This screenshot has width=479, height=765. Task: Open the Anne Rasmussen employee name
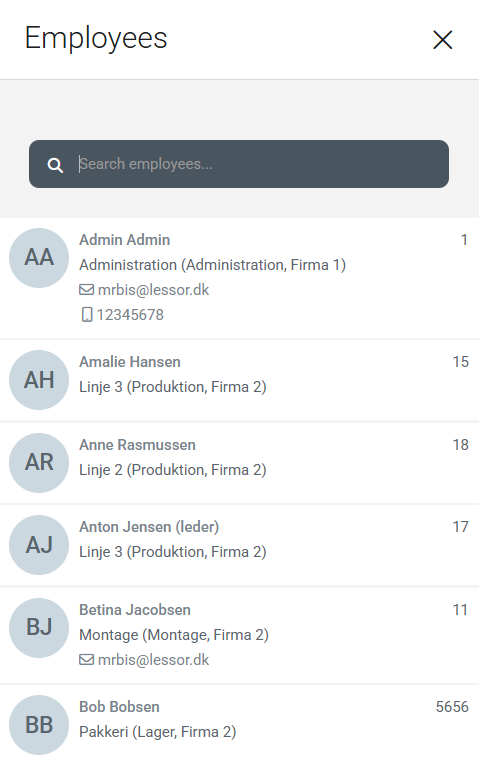(x=138, y=444)
